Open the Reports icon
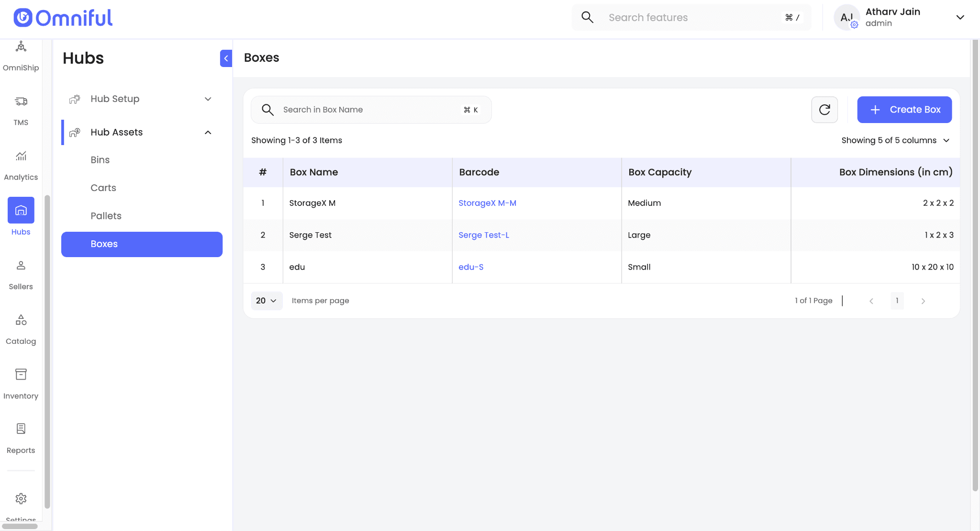980x531 pixels. pos(21,429)
